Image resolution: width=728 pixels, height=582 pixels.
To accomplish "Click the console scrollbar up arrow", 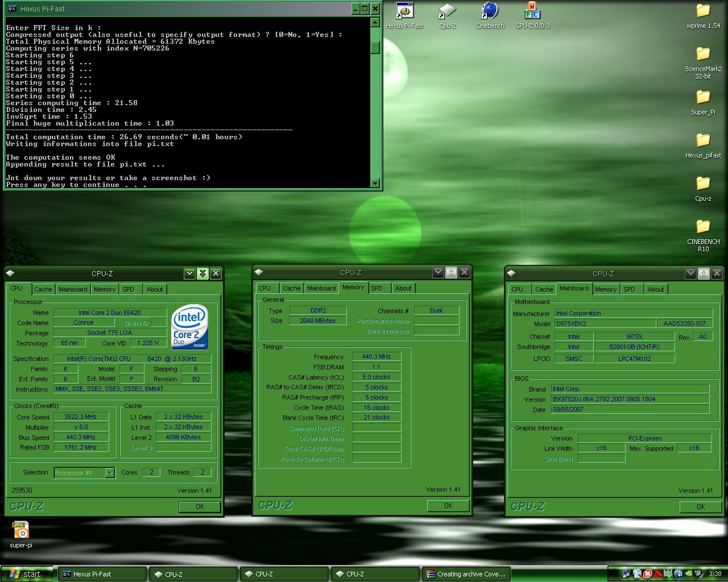I will tap(375, 22).
